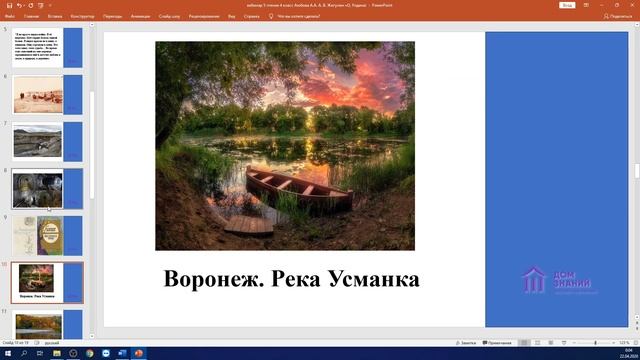Click the slide number indicator in status bar

pyautogui.click(x=16, y=343)
